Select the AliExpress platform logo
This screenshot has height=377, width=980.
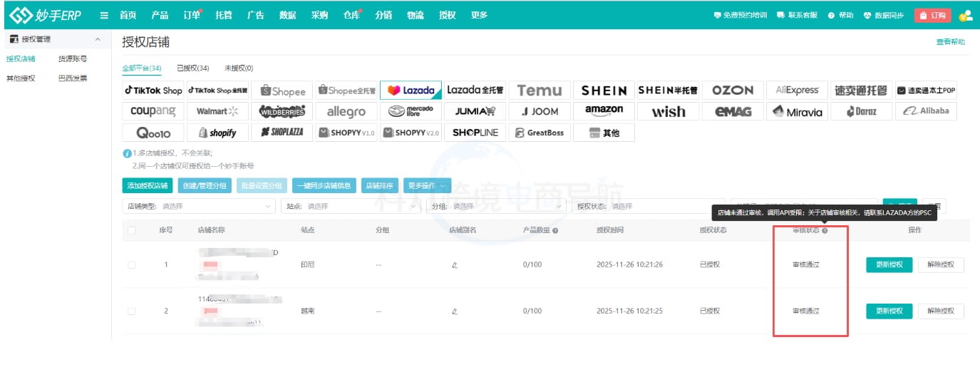click(798, 91)
